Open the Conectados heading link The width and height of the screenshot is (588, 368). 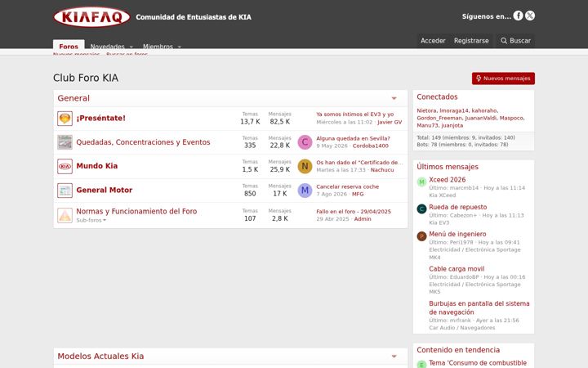[437, 96]
